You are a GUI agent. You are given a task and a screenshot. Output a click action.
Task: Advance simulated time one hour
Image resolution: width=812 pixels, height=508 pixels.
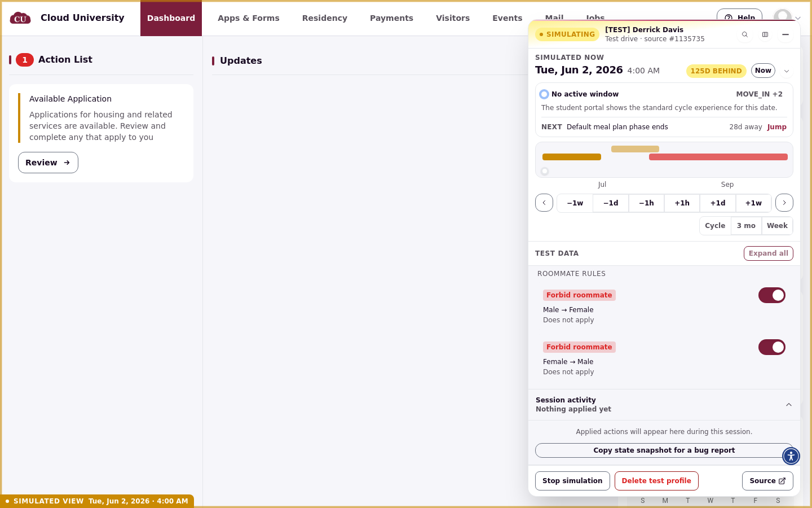click(682, 203)
